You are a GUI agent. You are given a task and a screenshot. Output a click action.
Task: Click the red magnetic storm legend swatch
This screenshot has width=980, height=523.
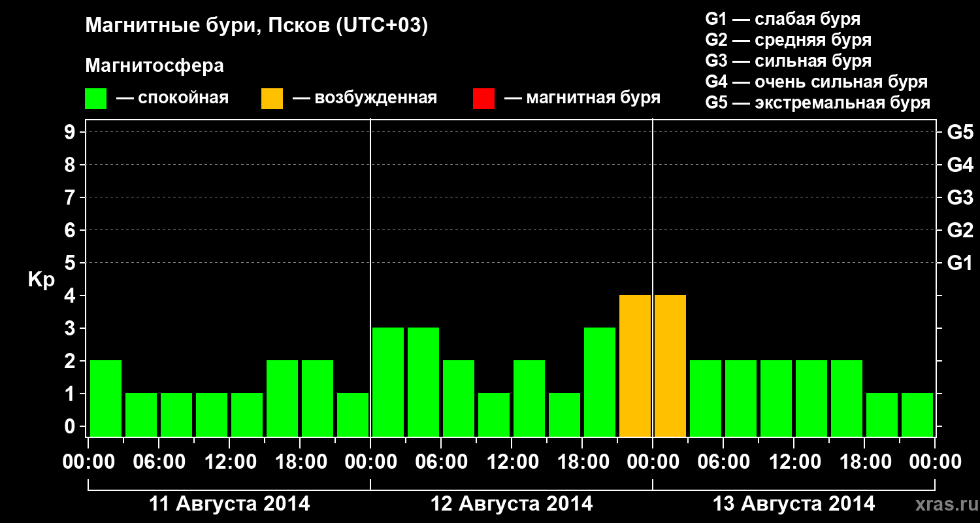pos(483,99)
